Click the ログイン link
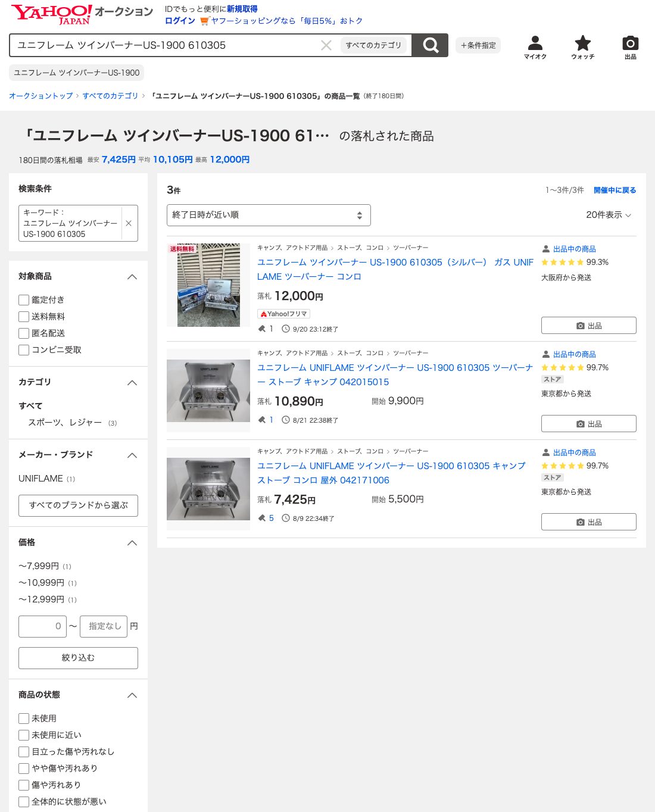 (x=180, y=21)
